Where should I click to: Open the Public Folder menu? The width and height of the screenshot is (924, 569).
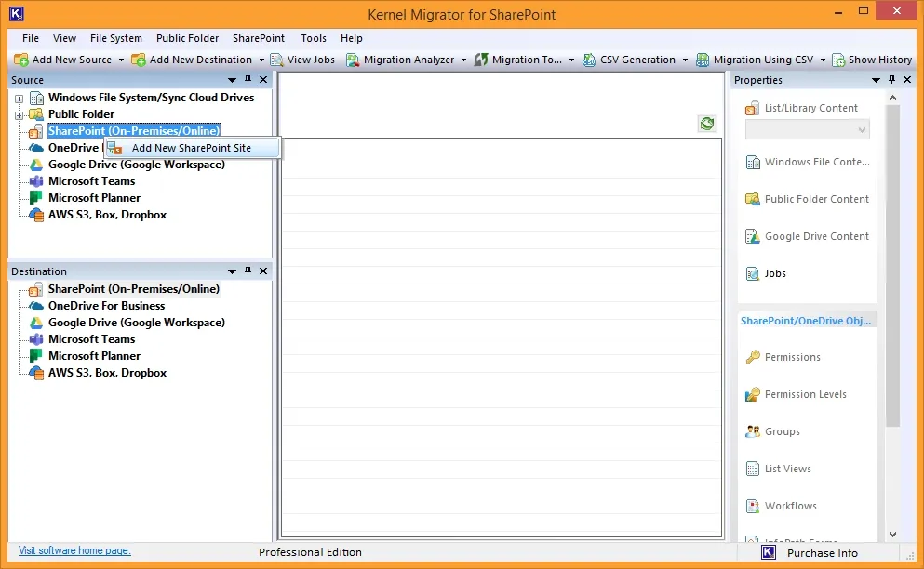pyautogui.click(x=187, y=38)
